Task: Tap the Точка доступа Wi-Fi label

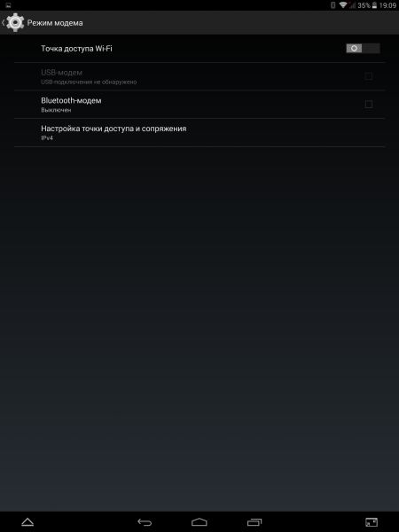Action: [76, 49]
